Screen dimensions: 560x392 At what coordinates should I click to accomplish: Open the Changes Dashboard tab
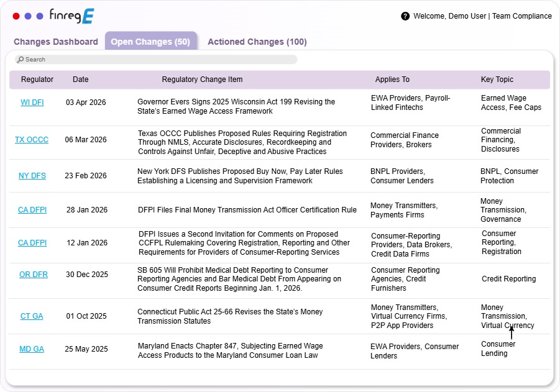click(56, 42)
